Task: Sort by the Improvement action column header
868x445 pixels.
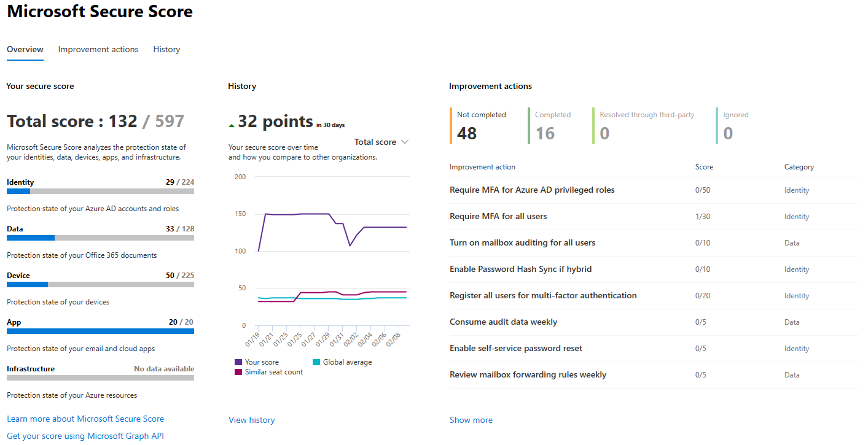Action: click(482, 167)
